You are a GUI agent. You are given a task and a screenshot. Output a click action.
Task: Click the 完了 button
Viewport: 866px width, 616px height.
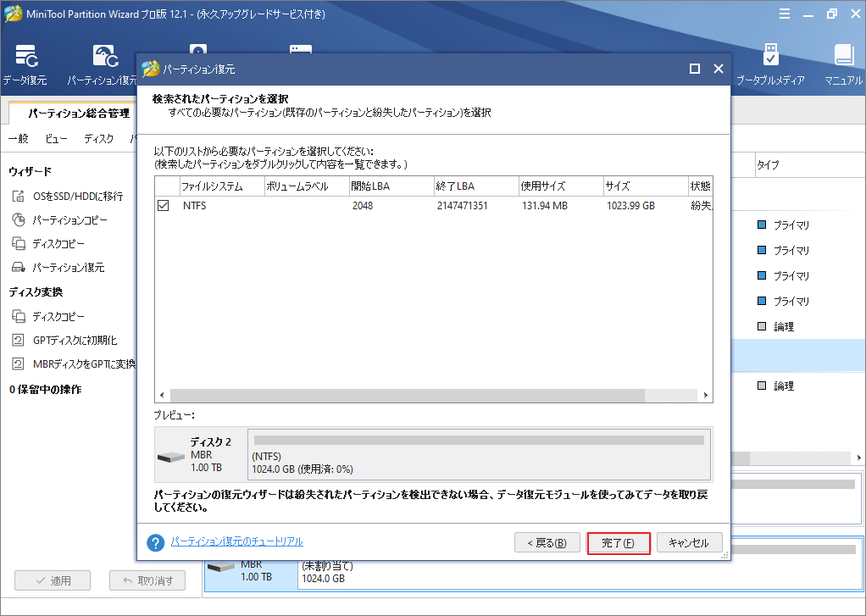pyautogui.click(x=618, y=543)
